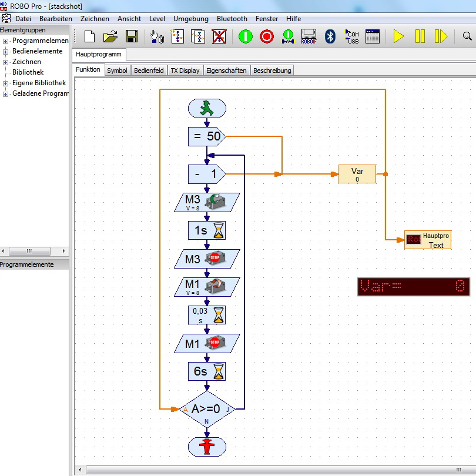Click the magnifier zoom icon
The height and width of the screenshot is (476, 476).
[467, 36]
